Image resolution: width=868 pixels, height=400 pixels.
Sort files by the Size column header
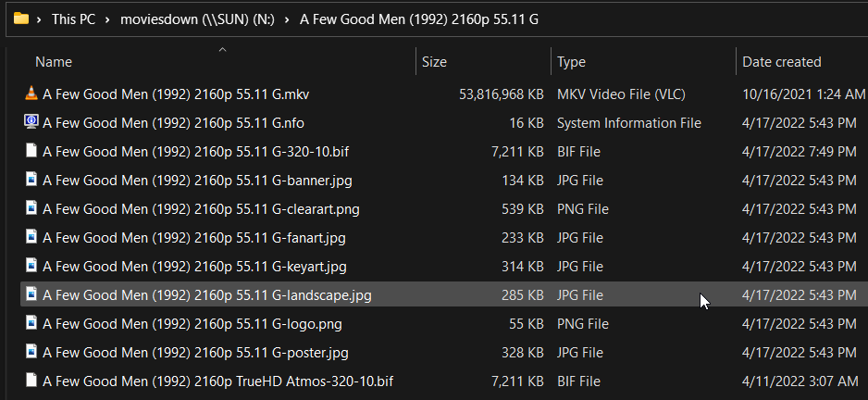click(434, 62)
